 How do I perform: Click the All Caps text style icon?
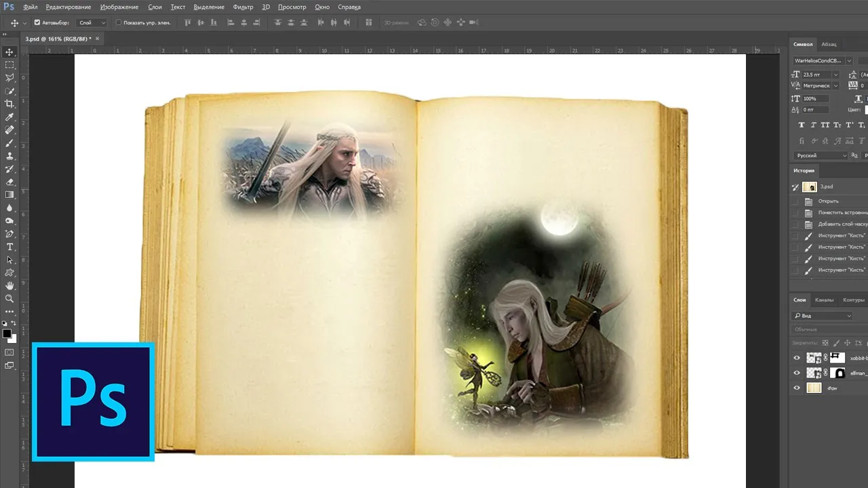point(825,125)
